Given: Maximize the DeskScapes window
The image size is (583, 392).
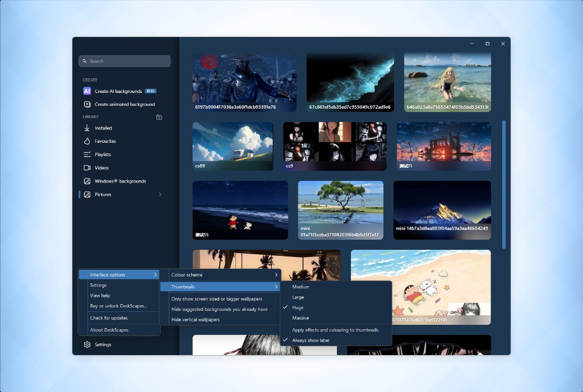Looking at the screenshot, I should (x=488, y=44).
